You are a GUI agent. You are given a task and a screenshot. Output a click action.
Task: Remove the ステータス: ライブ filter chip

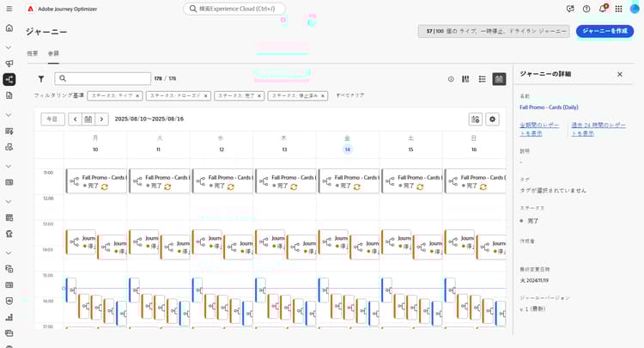tap(137, 95)
